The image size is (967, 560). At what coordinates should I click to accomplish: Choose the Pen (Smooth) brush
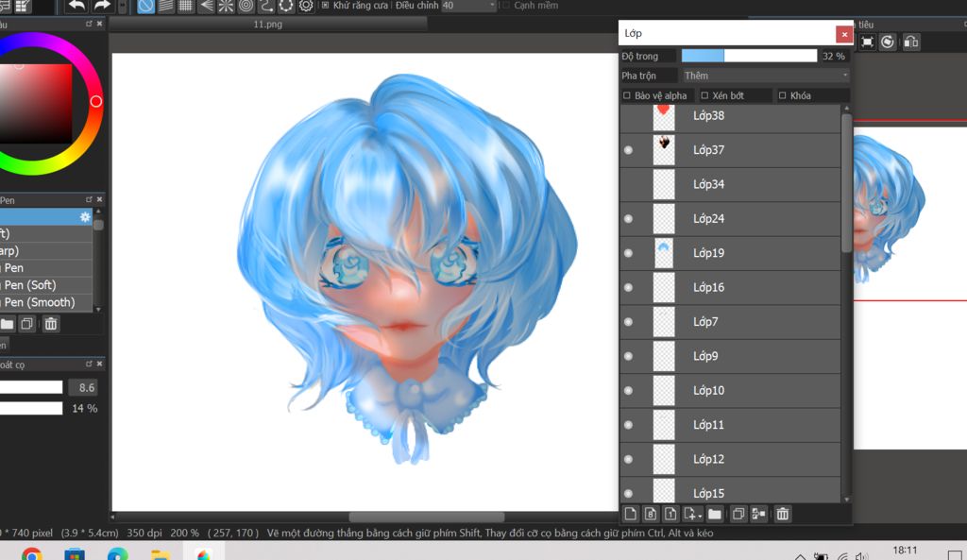[x=46, y=302]
